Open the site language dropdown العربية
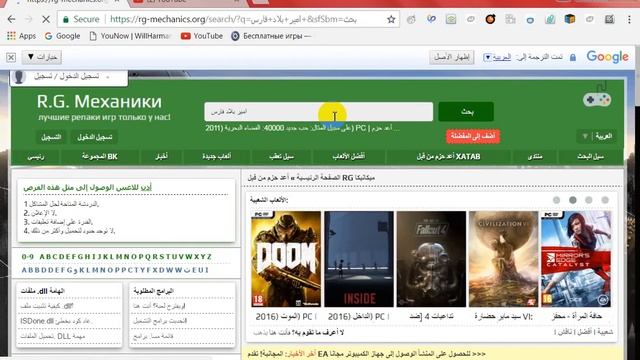640x360 pixels. [596, 136]
